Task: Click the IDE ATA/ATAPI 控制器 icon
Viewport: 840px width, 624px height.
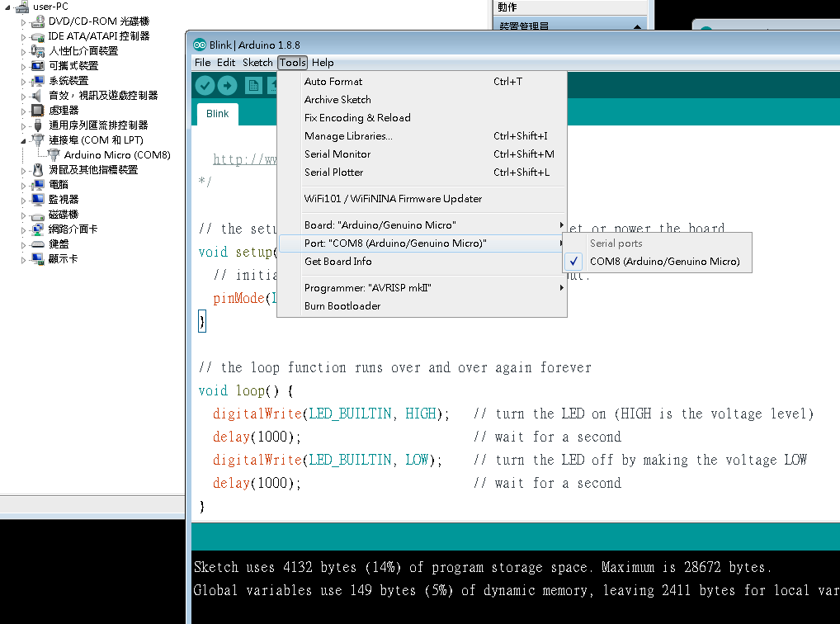Action: pos(37,36)
